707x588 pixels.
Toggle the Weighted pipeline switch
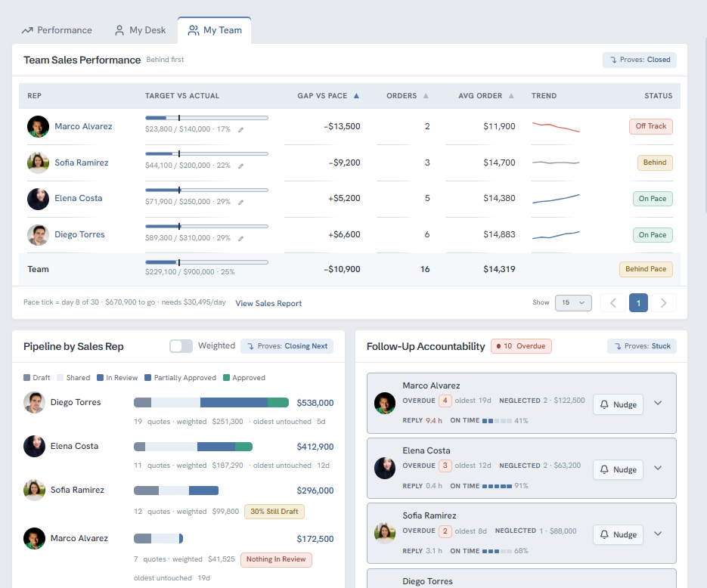(181, 346)
